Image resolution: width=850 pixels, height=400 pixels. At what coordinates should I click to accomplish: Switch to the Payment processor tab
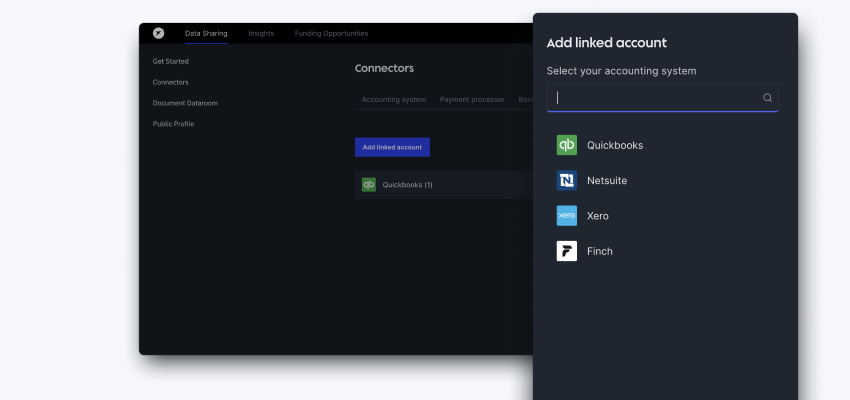473,100
